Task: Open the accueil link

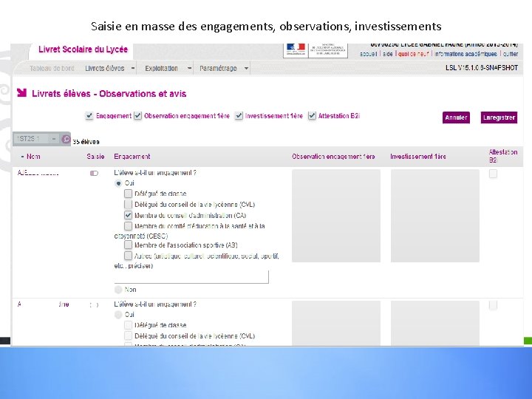Action: pos(369,54)
